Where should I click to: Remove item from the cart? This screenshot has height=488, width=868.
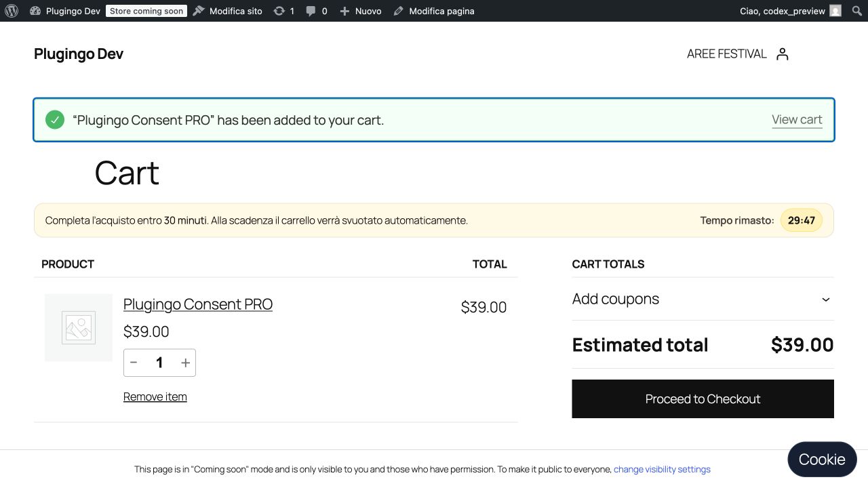155,397
